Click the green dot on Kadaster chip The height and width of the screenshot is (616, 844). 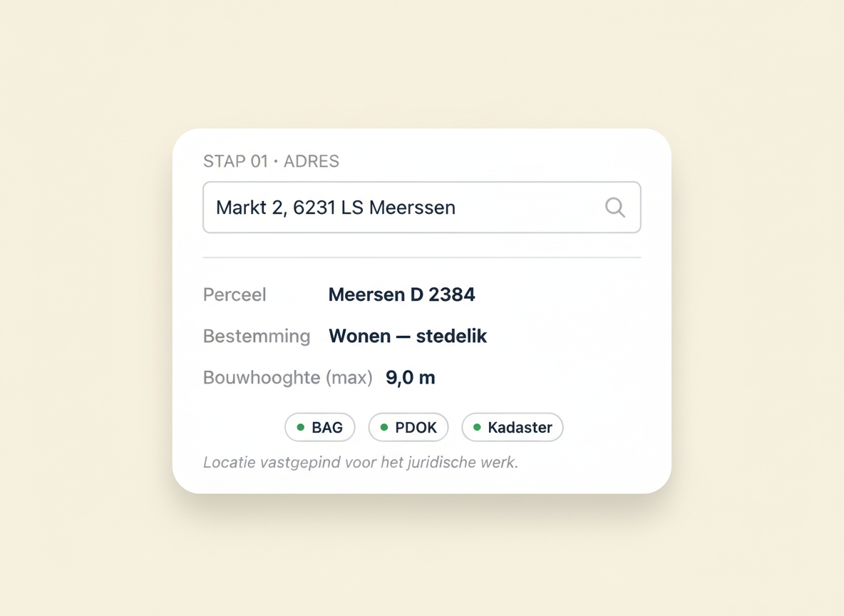coord(477,428)
